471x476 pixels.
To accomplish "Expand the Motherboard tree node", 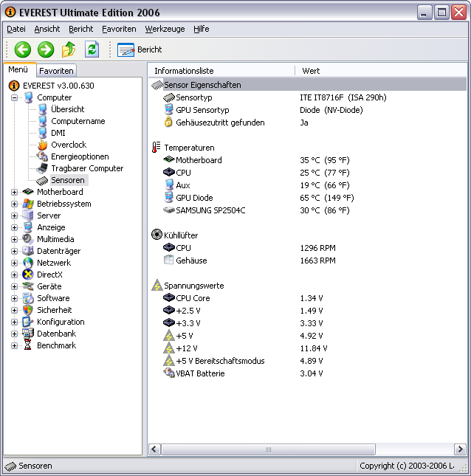I will click(x=14, y=192).
